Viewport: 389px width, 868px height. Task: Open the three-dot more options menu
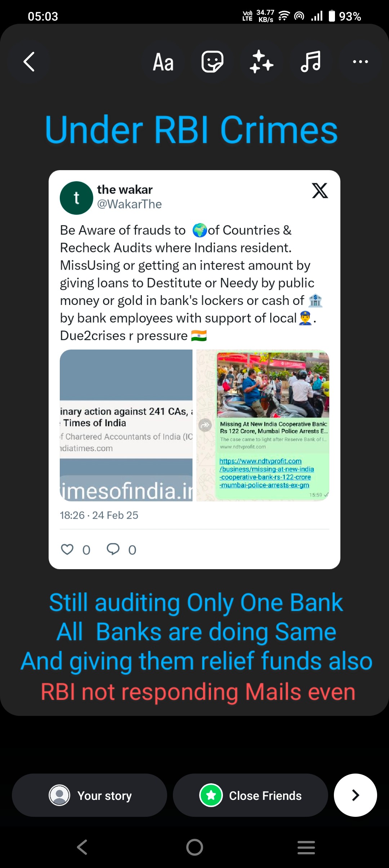360,62
